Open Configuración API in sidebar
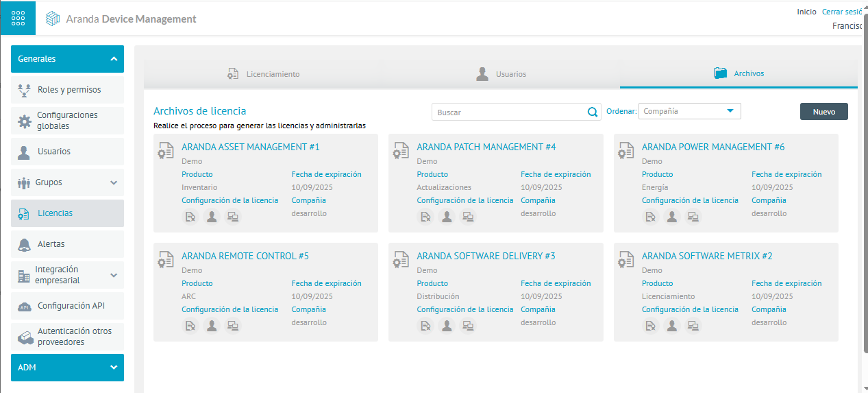868x393 pixels. pos(67,306)
